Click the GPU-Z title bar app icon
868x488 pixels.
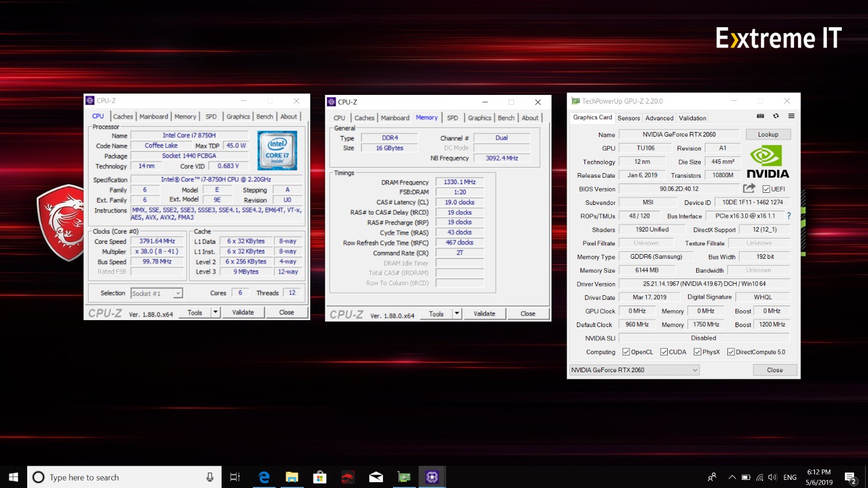(x=575, y=101)
